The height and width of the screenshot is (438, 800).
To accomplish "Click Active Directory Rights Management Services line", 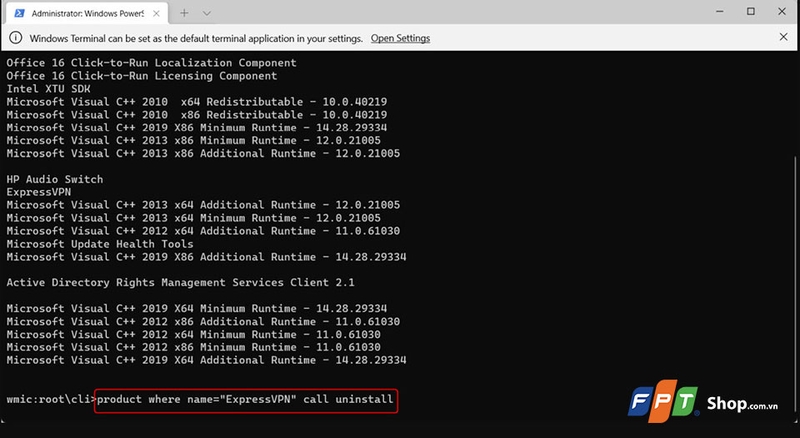I will point(180,282).
